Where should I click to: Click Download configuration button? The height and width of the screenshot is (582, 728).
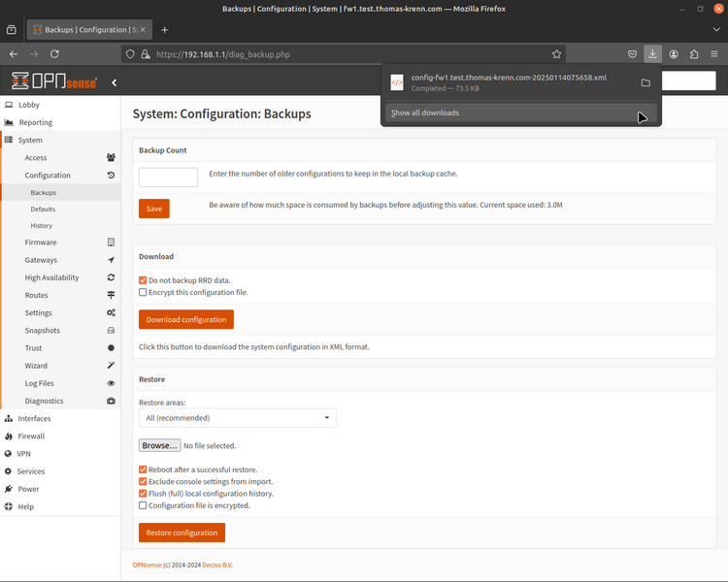[x=186, y=320]
